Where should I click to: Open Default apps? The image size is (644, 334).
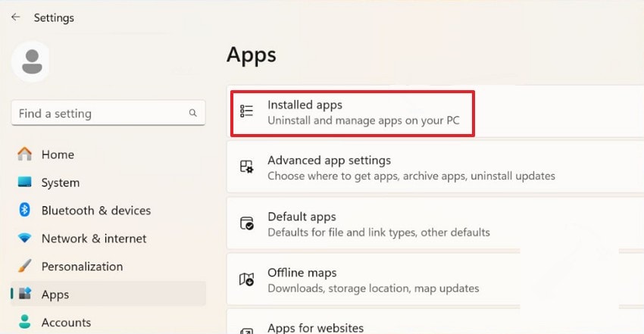(436, 223)
